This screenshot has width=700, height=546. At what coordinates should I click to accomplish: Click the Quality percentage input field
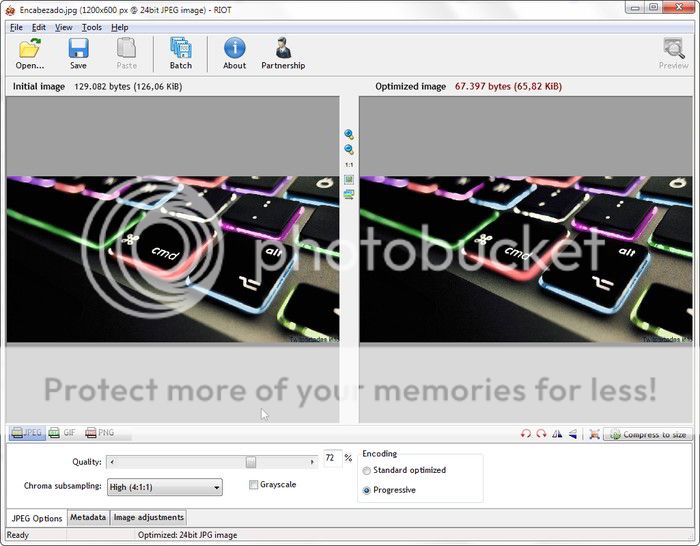[333, 458]
